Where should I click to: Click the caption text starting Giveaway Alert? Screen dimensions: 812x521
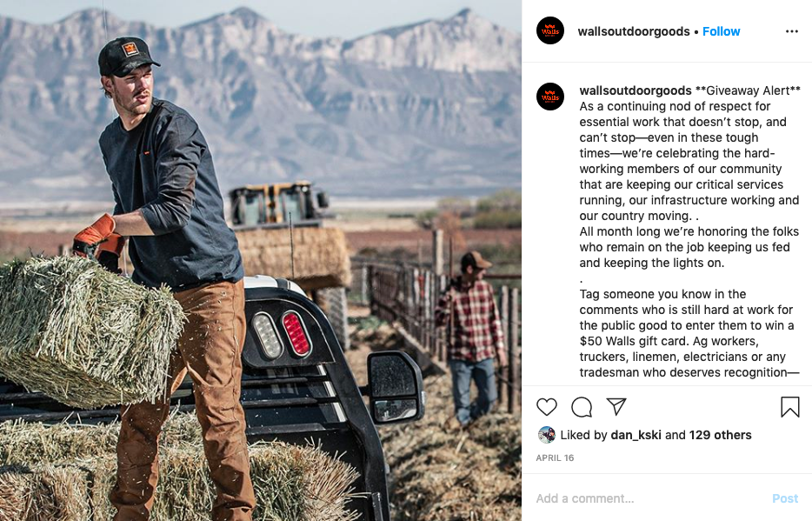tap(689, 231)
